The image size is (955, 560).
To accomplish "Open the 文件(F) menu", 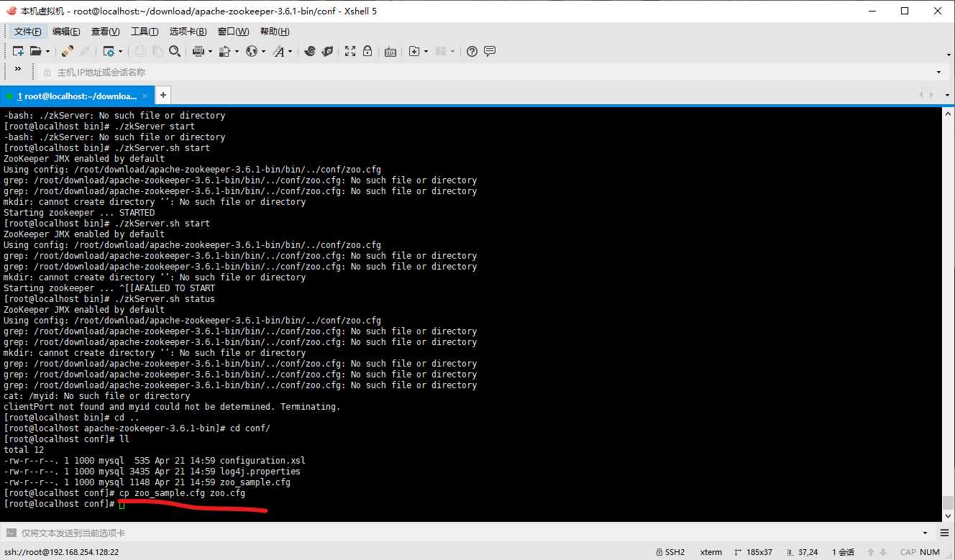I will [28, 32].
